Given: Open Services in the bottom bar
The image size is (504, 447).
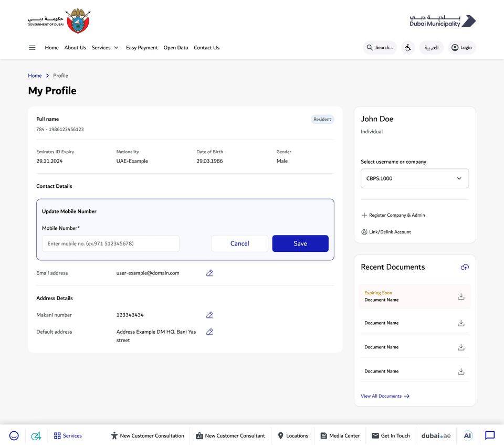Looking at the screenshot, I should (x=68, y=436).
